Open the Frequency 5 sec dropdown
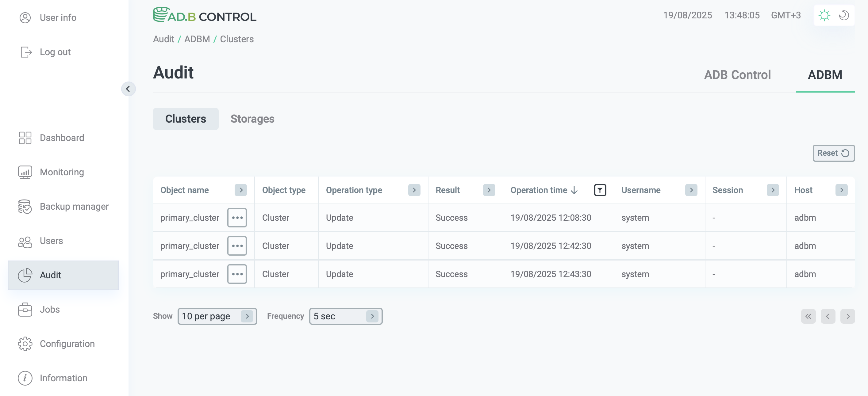 pyautogui.click(x=345, y=316)
